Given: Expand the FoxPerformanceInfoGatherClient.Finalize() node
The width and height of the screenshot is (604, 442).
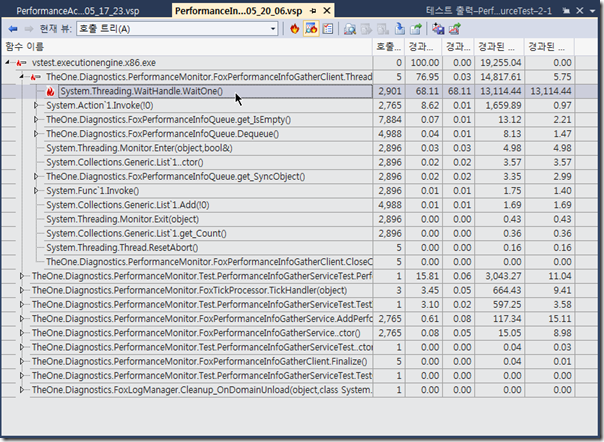Looking at the screenshot, I should pyautogui.click(x=22, y=361).
